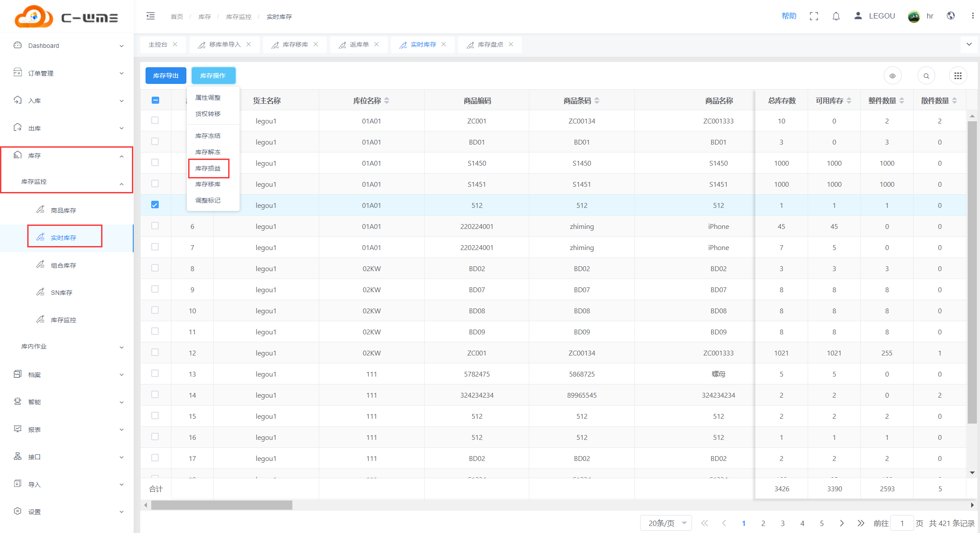This screenshot has height=533, width=980.
Task: Select 库存解冻 menu item
Action: pyautogui.click(x=208, y=152)
